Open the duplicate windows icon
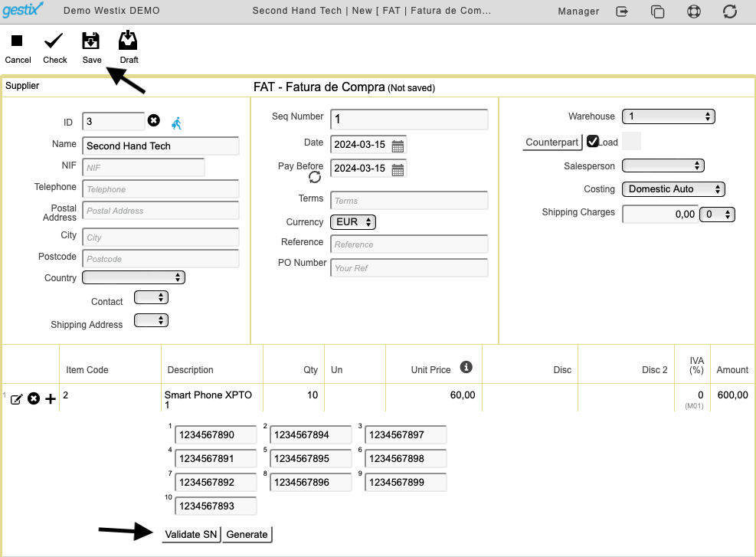Screen dimensions: 756x557 tap(658, 11)
